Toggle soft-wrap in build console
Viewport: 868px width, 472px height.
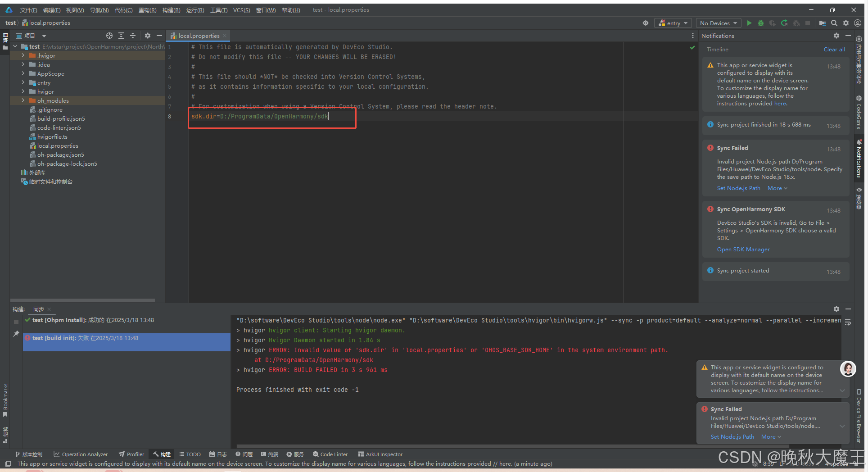point(848,322)
